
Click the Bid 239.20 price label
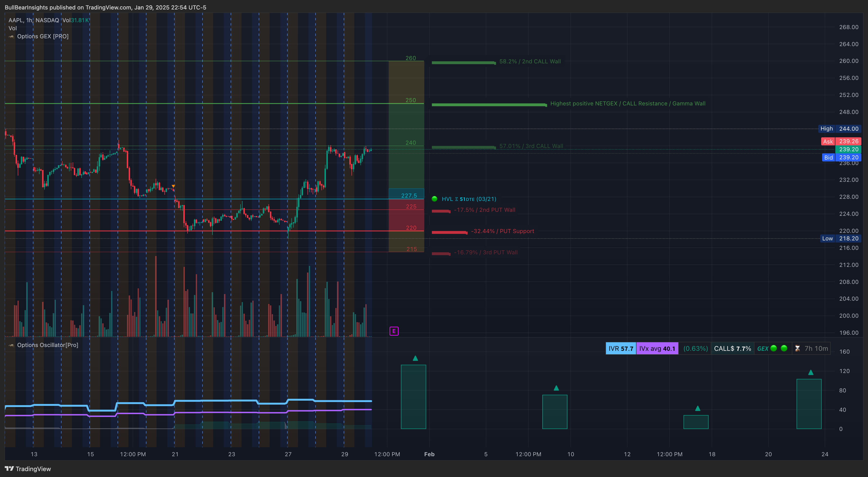[x=842, y=157]
